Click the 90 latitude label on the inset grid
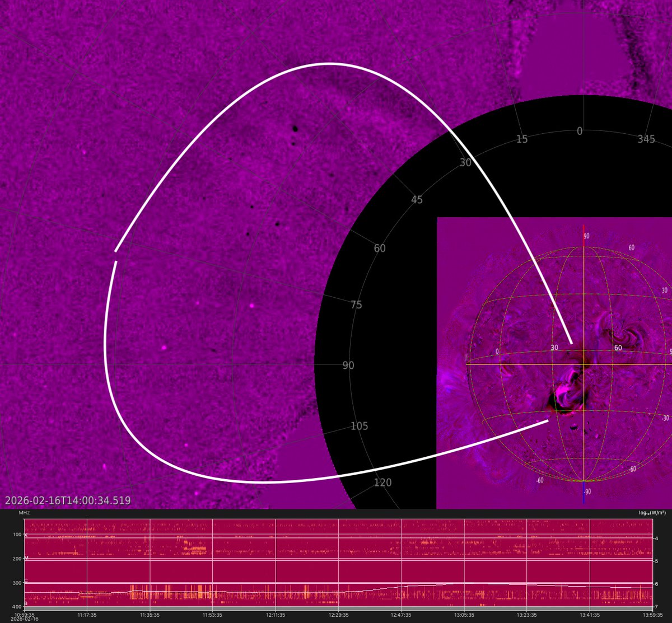672x623 pixels. [586, 236]
